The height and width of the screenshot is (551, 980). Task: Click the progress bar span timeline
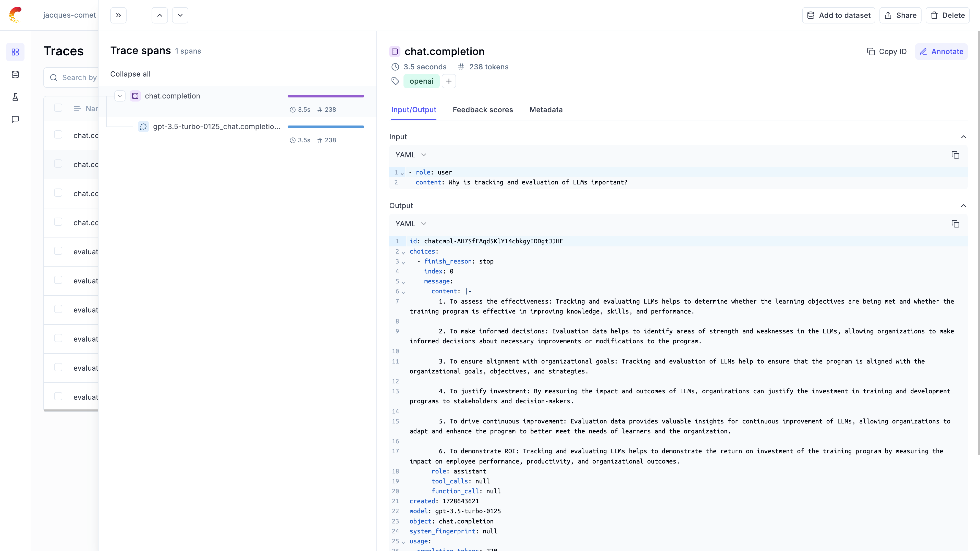(x=326, y=96)
